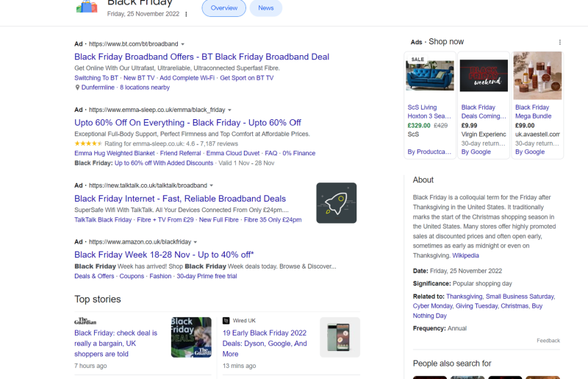Image resolution: width=588 pixels, height=379 pixels.
Task: Expand the talktalk.co.uk ad URL dropdown arrow
Action: point(212,185)
